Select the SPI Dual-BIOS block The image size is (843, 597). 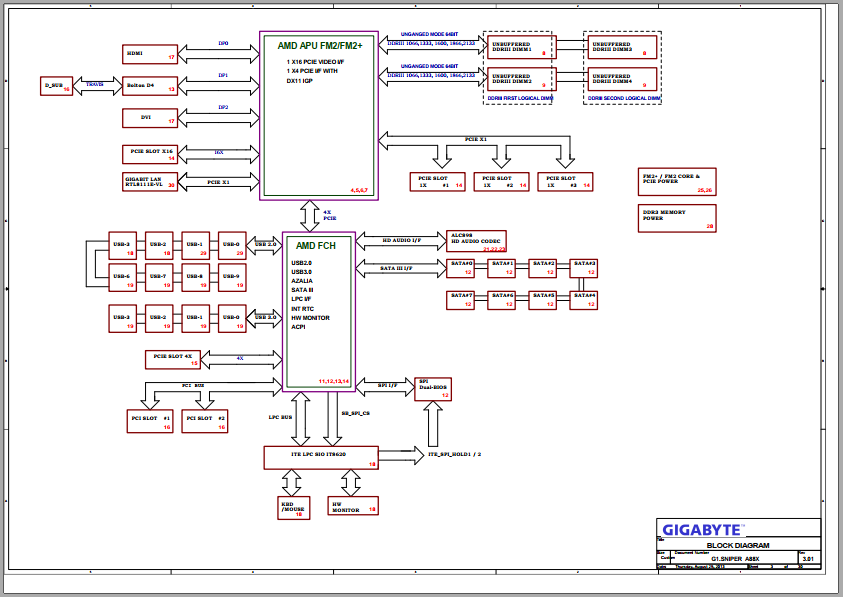click(434, 388)
